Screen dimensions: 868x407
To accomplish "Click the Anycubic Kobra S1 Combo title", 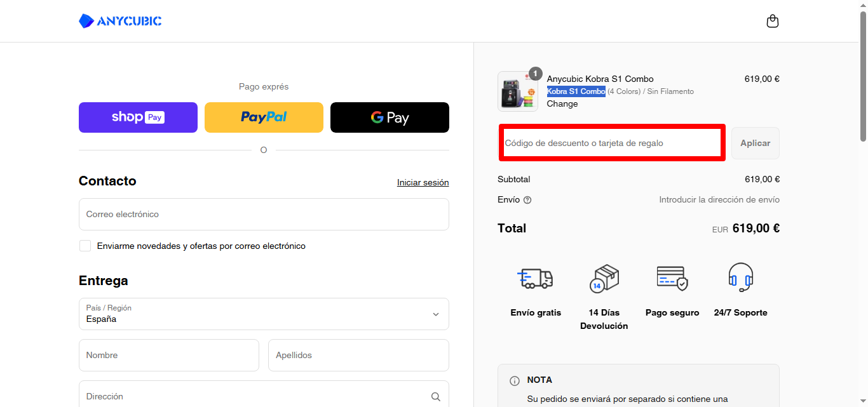I will pyautogui.click(x=600, y=79).
